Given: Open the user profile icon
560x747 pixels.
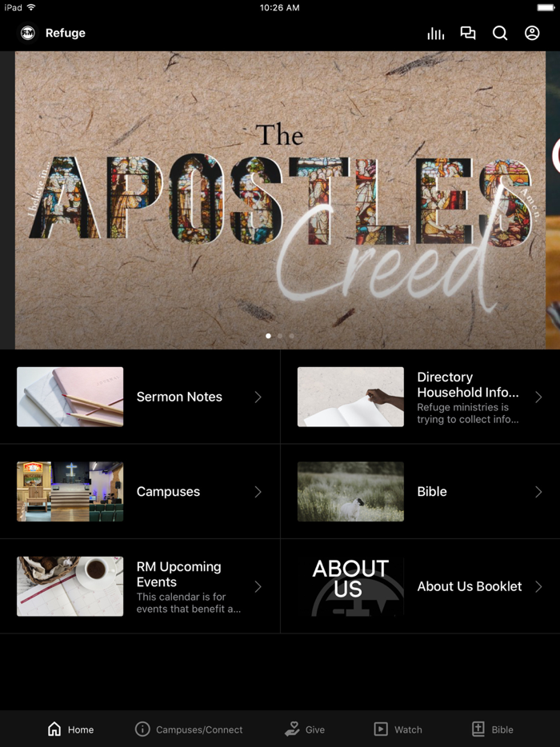Looking at the screenshot, I should coord(532,33).
